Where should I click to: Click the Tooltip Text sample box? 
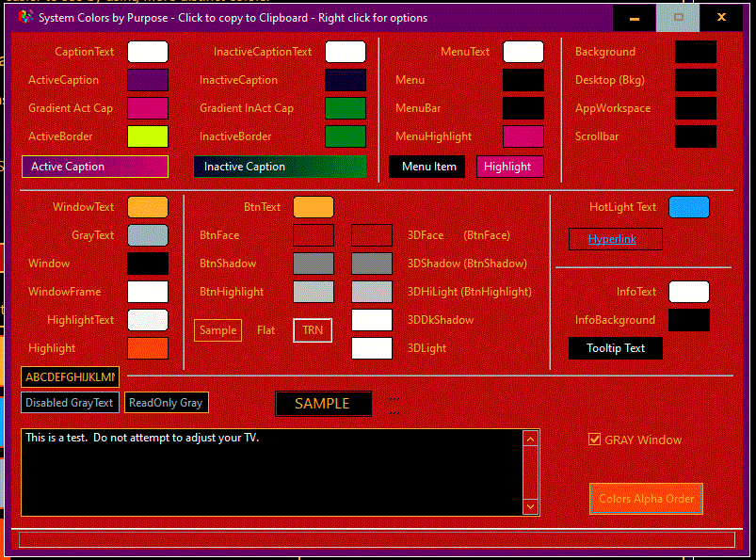(x=616, y=348)
